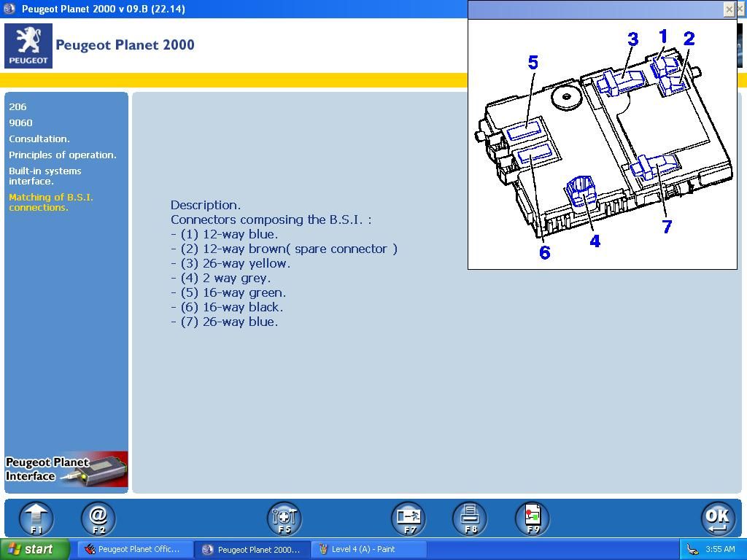Click the F5 tools button
The image size is (747, 560).
click(x=284, y=518)
